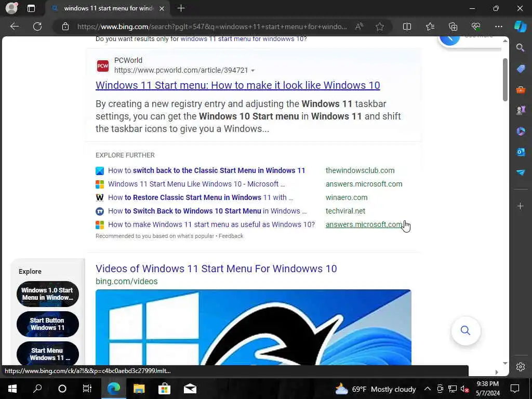The width and height of the screenshot is (532, 399).
Task: Open 'start menu as useful as Windows 10' link
Action: [x=211, y=224]
